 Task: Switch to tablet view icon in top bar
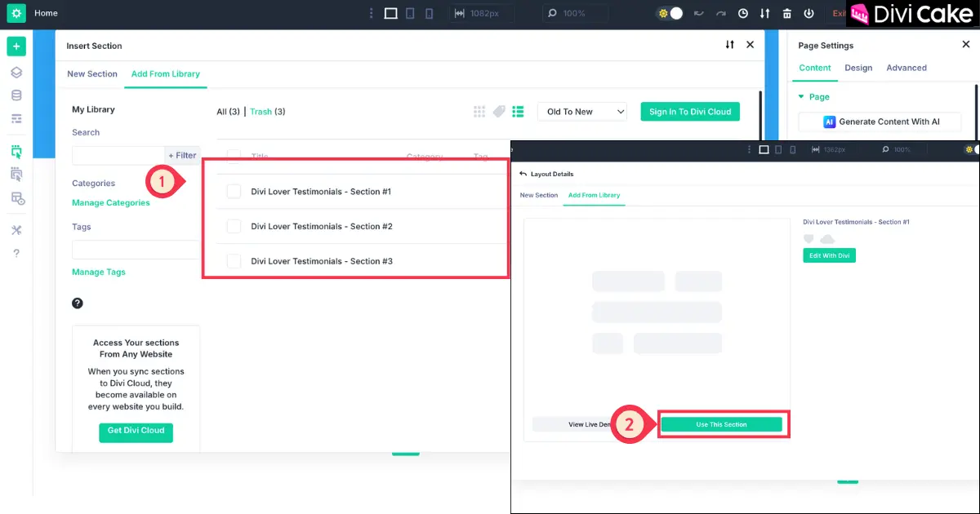(x=410, y=13)
